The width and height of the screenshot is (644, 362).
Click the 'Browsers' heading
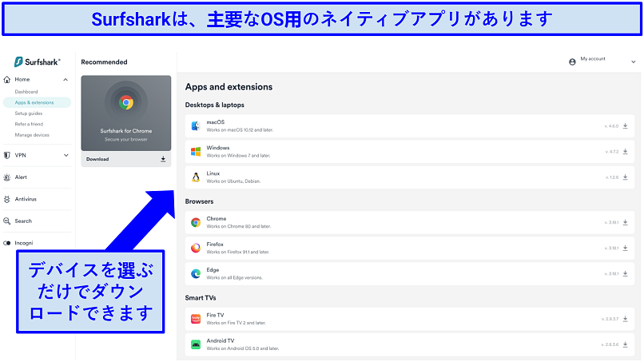coord(199,201)
